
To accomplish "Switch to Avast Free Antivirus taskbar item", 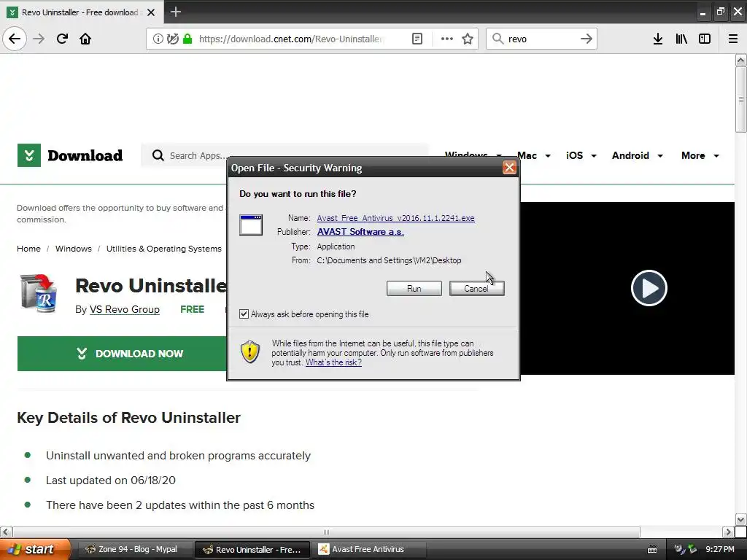I will (x=368, y=549).
